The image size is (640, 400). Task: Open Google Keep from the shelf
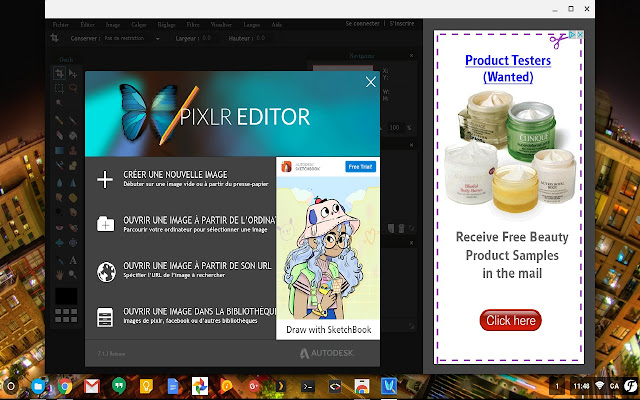point(146,386)
